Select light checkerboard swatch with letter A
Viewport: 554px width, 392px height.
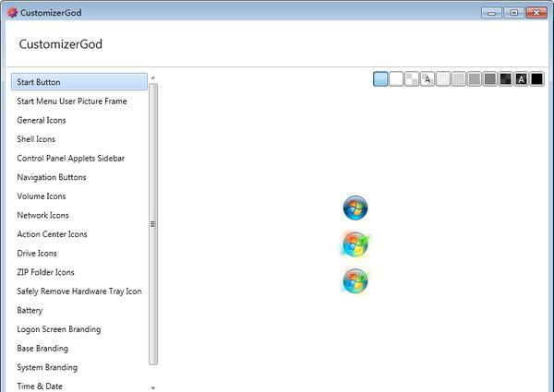pos(428,79)
